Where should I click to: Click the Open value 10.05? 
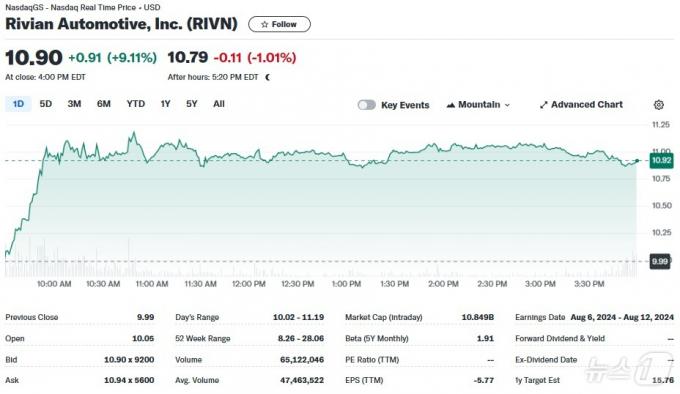click(x=143, y=339)
